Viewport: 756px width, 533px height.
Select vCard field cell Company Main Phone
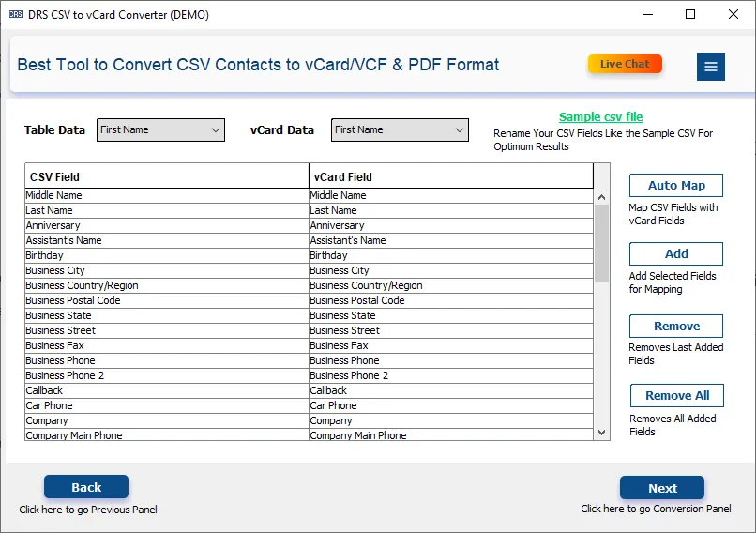[x=451, y=434]
